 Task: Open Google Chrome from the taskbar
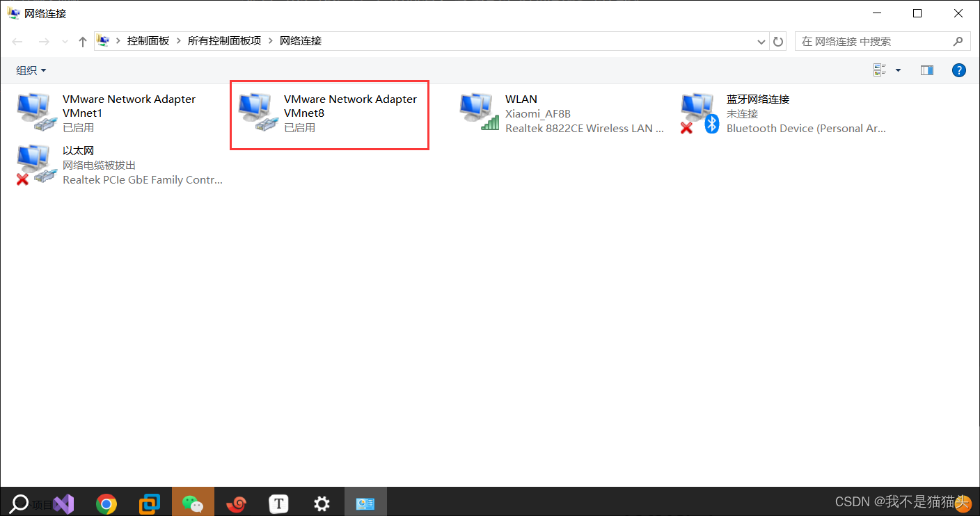[106, 503]
